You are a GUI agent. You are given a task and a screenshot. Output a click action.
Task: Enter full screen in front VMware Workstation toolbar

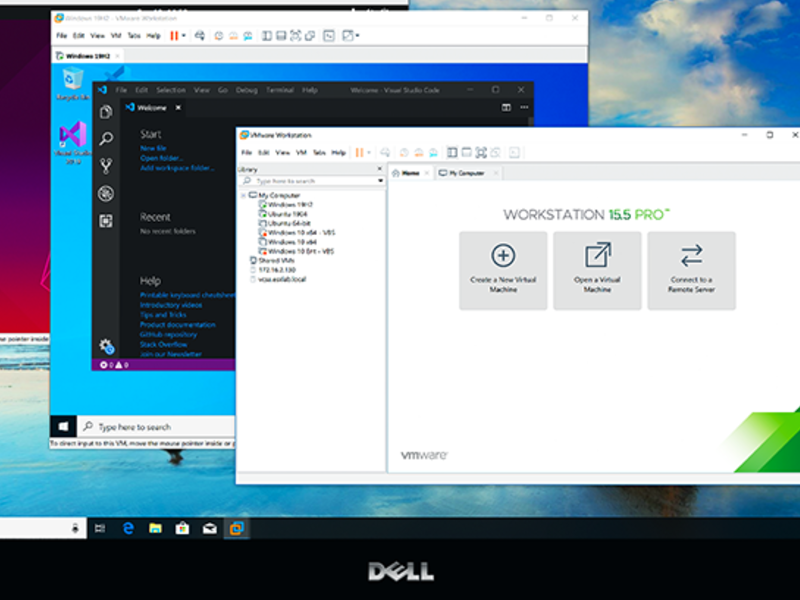coord(481,153)
